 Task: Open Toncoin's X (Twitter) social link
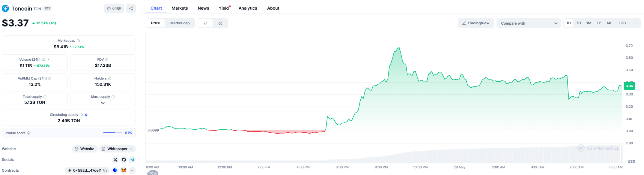[x=115, y=160]
